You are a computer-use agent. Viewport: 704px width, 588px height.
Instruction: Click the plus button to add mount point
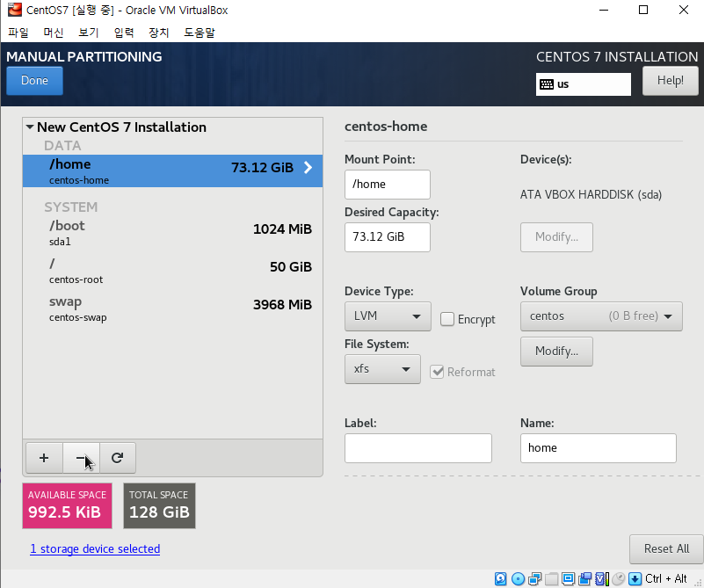click(44, 458)
